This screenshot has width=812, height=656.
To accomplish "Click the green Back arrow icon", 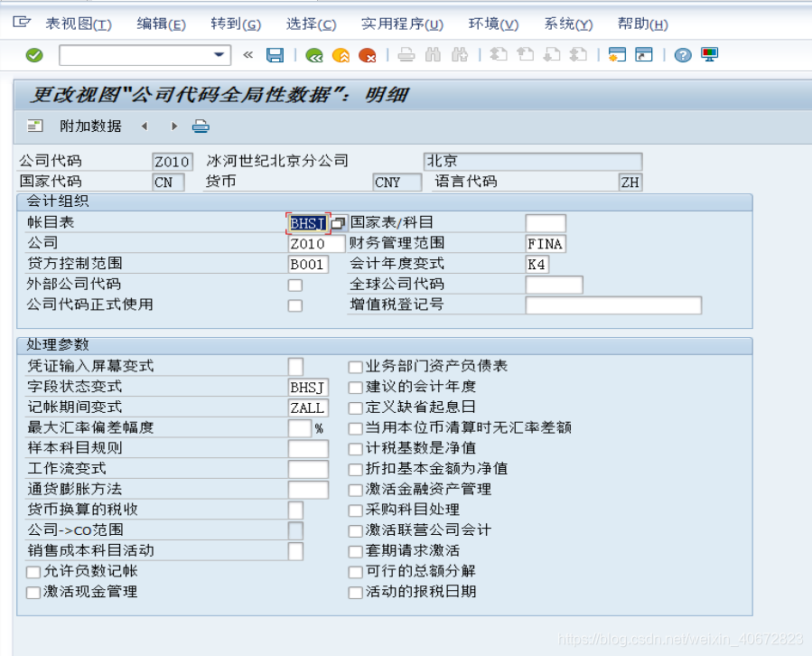I will coord(314,55).
